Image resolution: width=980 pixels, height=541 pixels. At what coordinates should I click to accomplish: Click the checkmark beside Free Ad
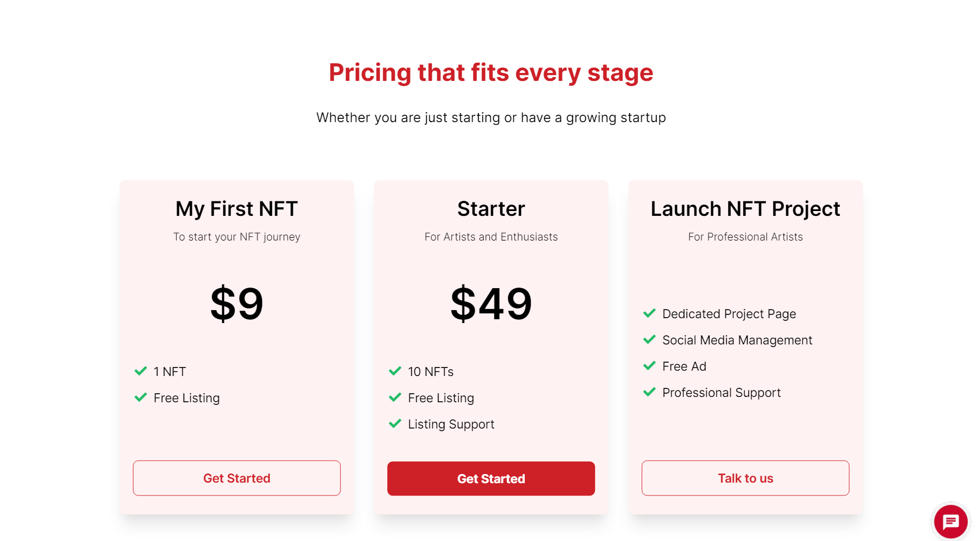(650, 366)
